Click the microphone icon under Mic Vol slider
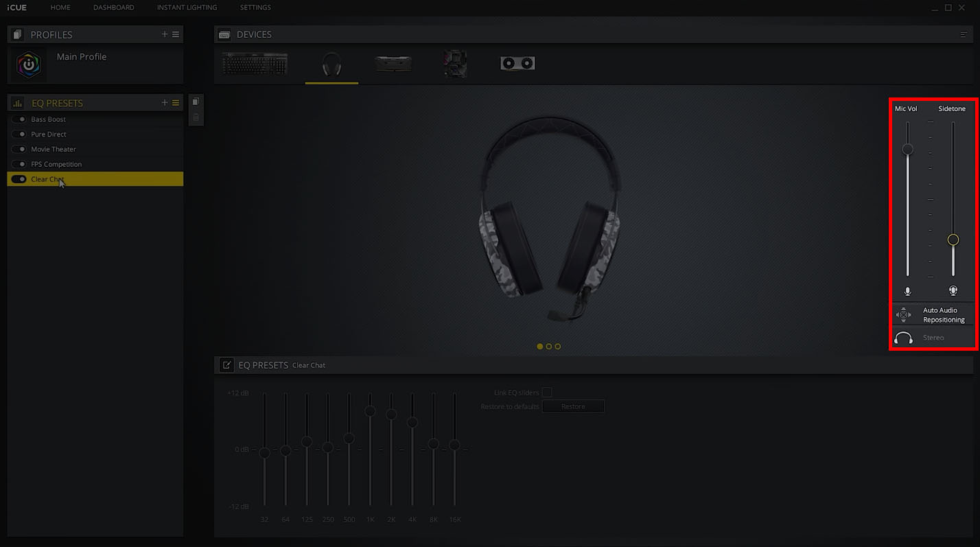The image size is (980, 547). (907, 290)
